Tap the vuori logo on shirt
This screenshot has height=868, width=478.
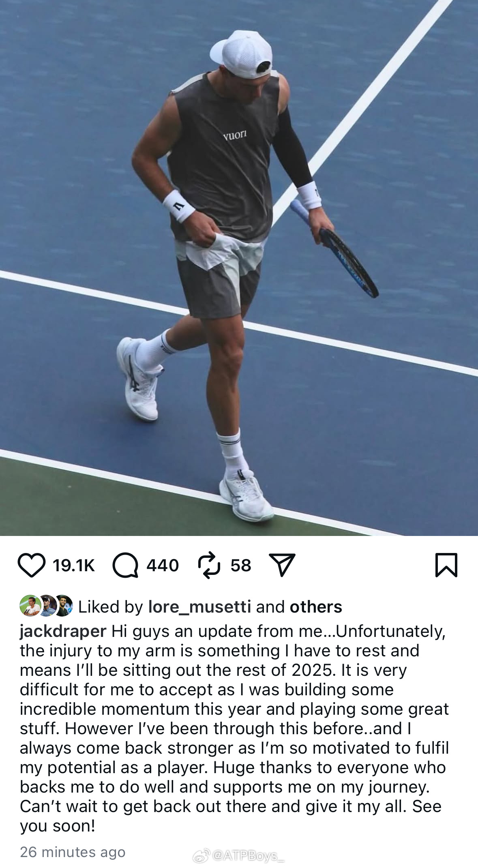[x=235, y=135]
